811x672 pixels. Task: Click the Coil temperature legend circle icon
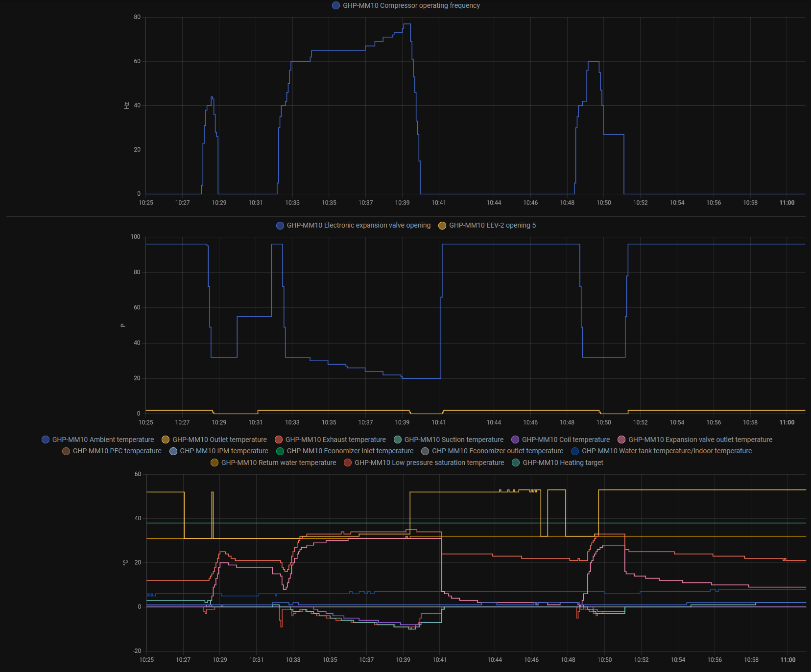point(515,440)
